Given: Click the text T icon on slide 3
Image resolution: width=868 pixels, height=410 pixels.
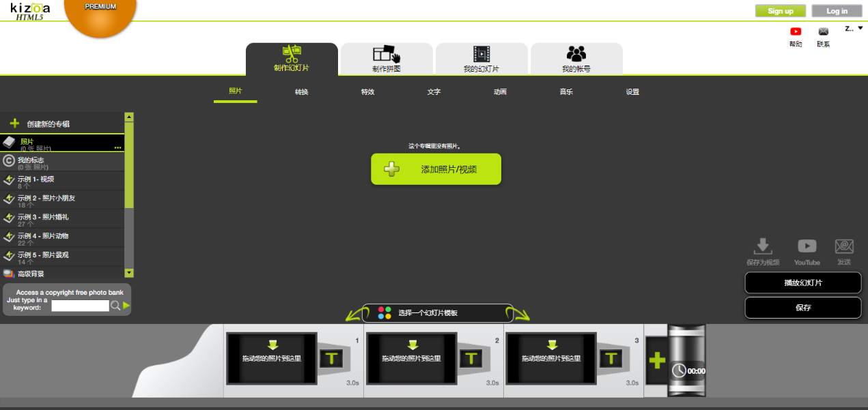Looking at the screenshot, I should coord(611,358).
